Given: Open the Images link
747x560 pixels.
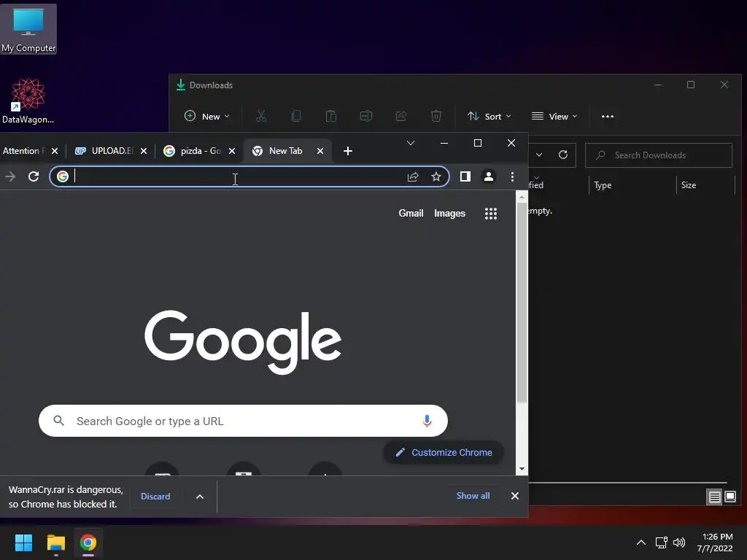Looking at the screenshot, I should (x=449, y=214).
